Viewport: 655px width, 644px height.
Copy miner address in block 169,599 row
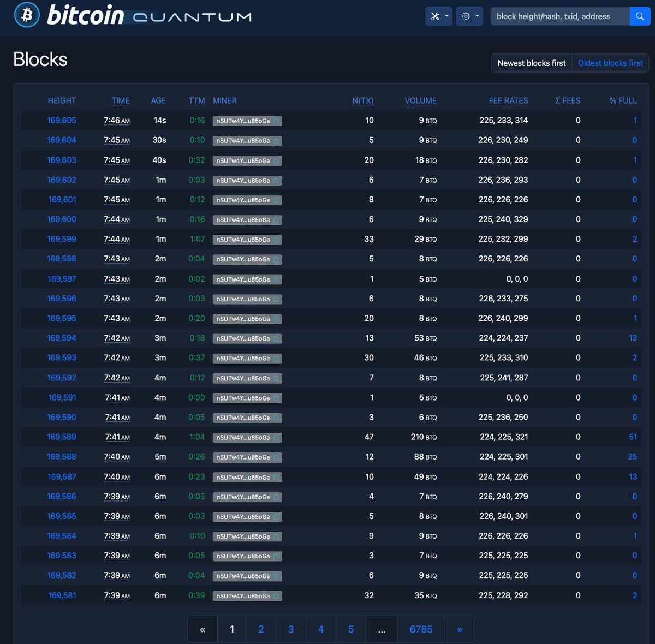pyautogui.click(x=276, y=240)
